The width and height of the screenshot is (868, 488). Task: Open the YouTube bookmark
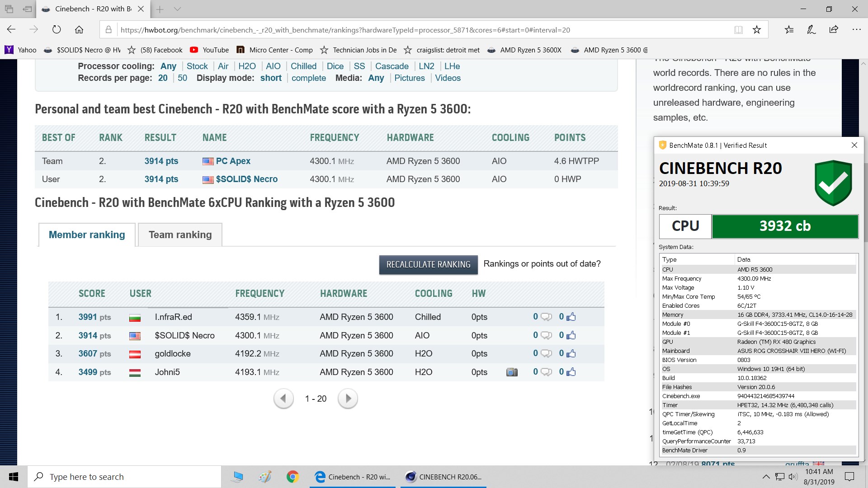tap(209, 50)
